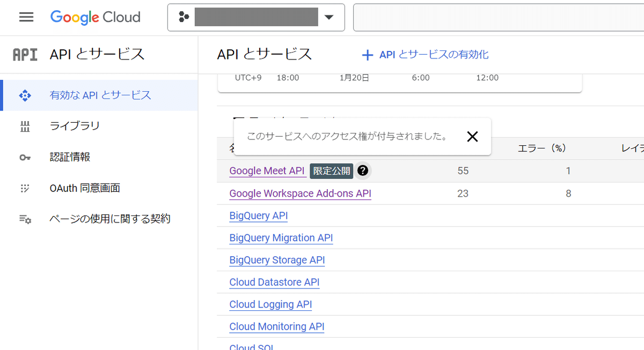Click the key icon for 認証情報
This screenshot has width=644, height=350.
coord(25,157)
